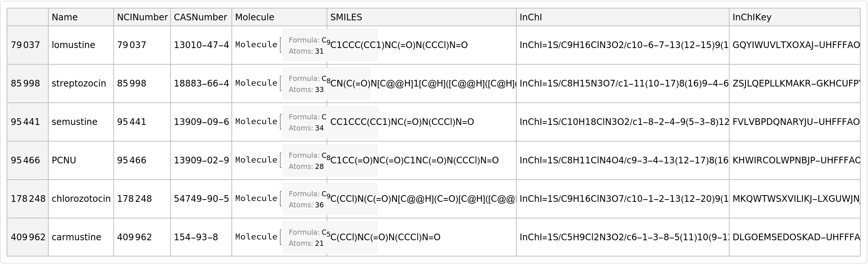Click the NCINumber column header
This screenshot has height=275, width=868.
(x=142, y=17)
